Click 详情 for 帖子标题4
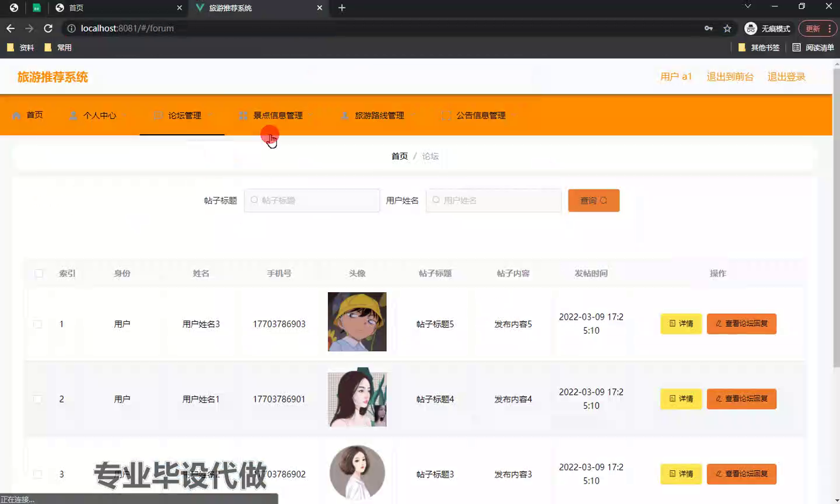Image resolution: width=840 pixels, height=504 pixels. [x=681, y=398]
